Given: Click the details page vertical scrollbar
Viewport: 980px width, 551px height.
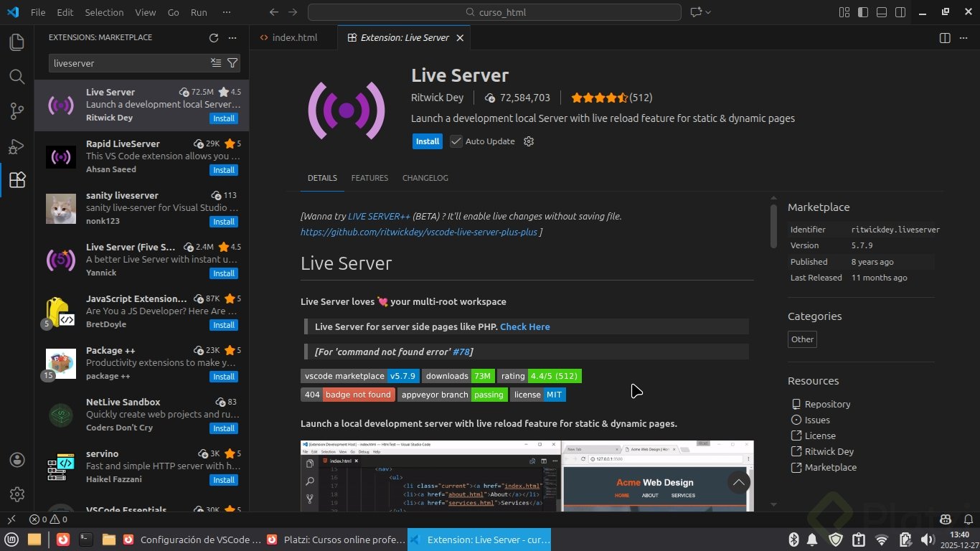Looking at the screenshot, I should coord(773,226).
